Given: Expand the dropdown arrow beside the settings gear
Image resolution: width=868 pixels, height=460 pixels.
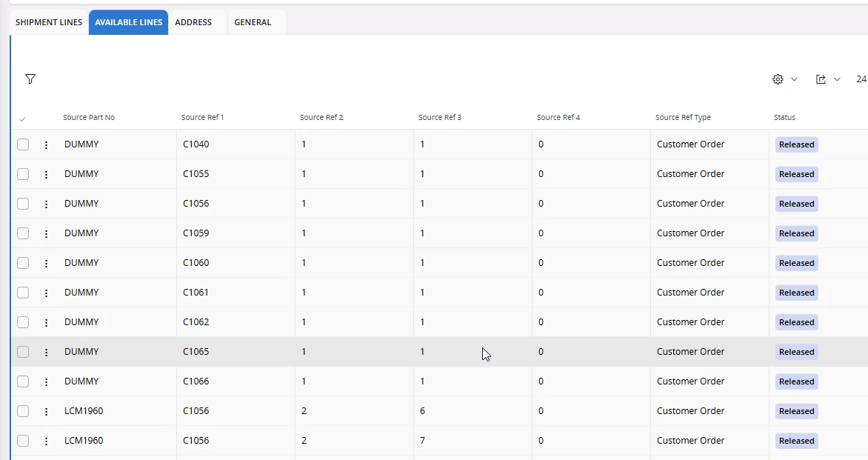Looking at the screenshot, I should 794,79.
